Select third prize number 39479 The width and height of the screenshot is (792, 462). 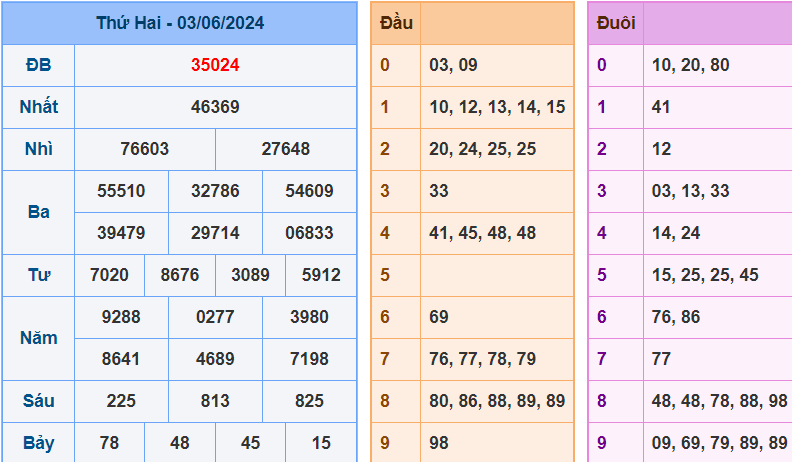click(121, 233)
